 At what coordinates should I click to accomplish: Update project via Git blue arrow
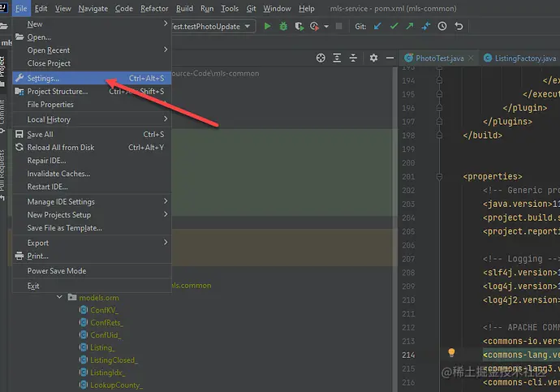[377, 26]
